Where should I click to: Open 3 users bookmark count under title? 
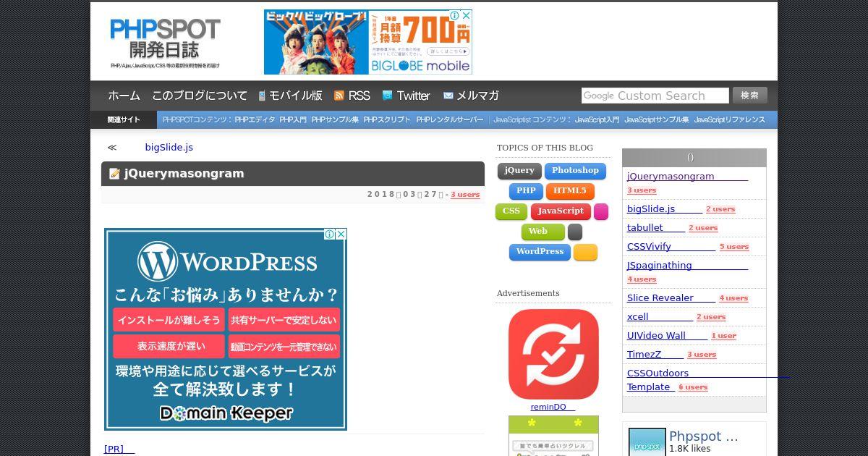[x=465, y=195]
